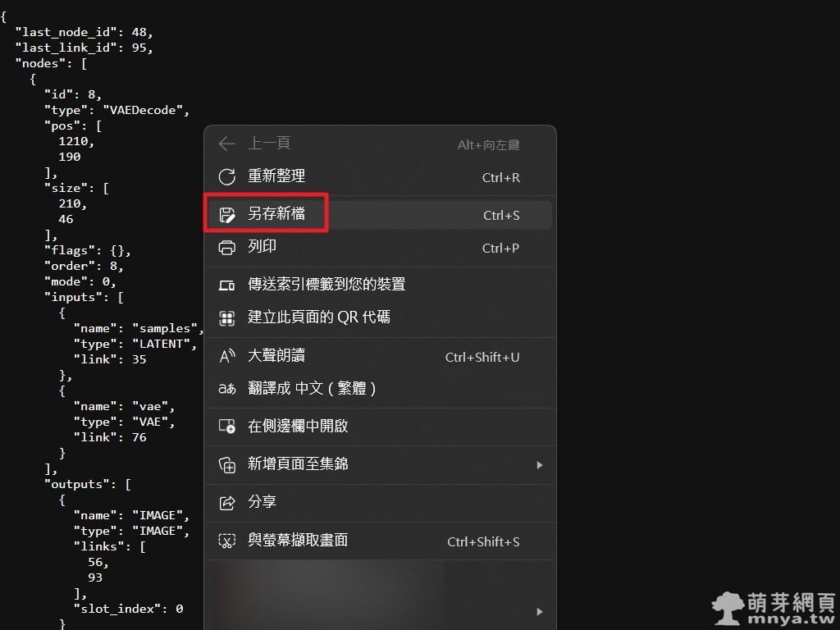Viewport: 840px width, 630px height.
Task: Click the screenshot icon beside 與螢幕擷取畫面
Action: pyautogui.click(x=227, y=541)
